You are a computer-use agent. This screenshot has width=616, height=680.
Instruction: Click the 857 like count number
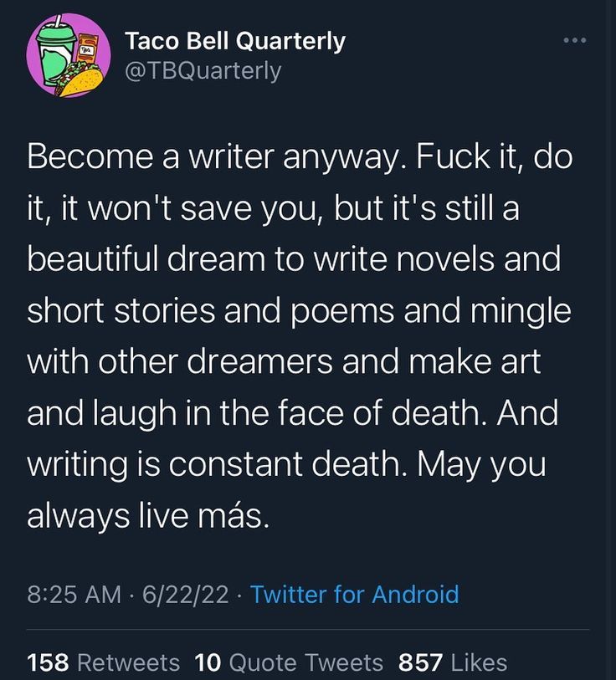(420, 663)
